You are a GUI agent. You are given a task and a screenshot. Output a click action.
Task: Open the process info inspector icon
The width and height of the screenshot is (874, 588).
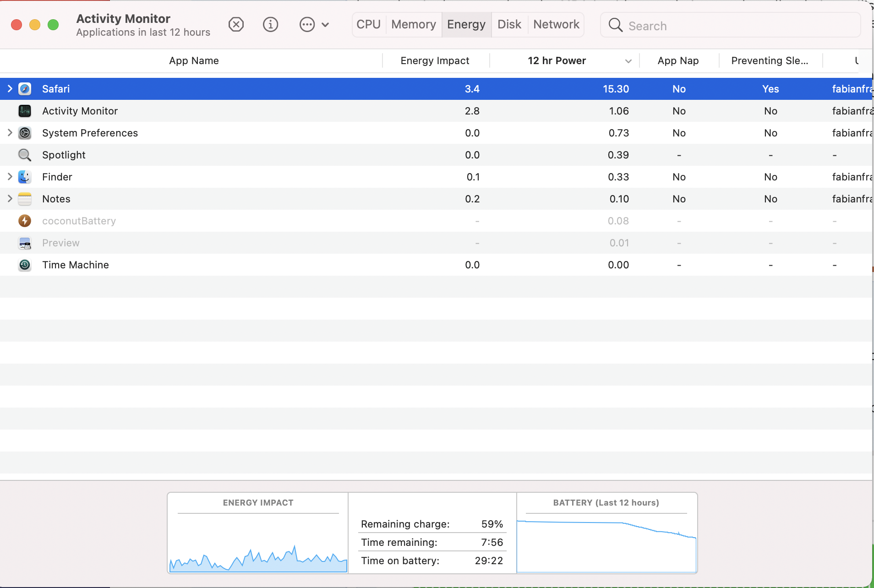pos(270,24)
